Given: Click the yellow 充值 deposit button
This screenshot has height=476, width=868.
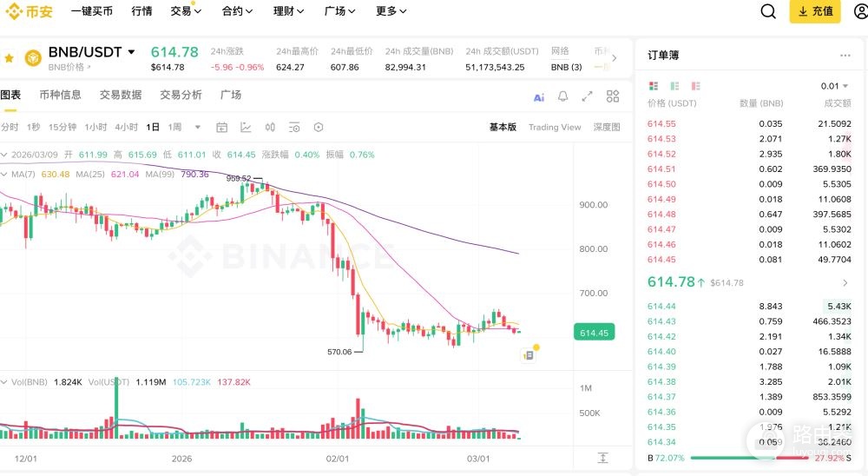Looking at the screenshot, I should coord(815,11).
